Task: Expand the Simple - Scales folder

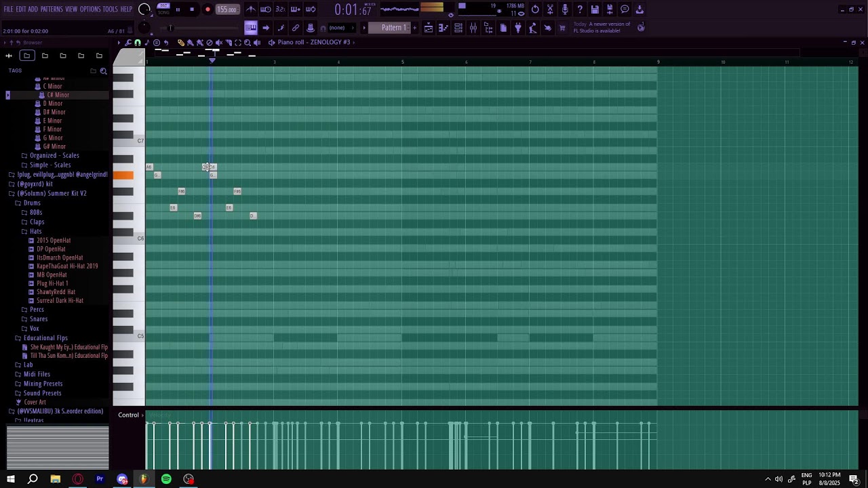Action: click(x=50, y=165)
